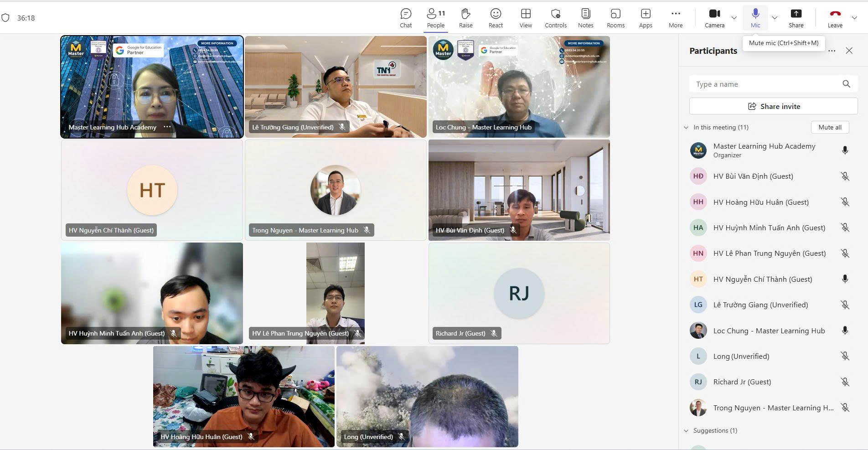Select the People tab
The height and width of the screenshot is (450, 868).
pyautogui.click(x=436, y=18)
